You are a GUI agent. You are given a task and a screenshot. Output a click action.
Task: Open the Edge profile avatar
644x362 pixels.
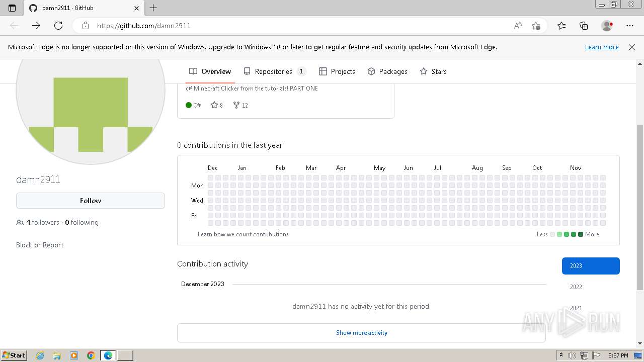[607, 26]
